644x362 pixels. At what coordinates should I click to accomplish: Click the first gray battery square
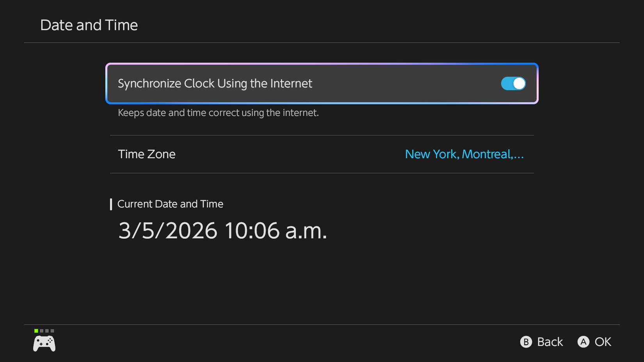click(x=42, y=330)
